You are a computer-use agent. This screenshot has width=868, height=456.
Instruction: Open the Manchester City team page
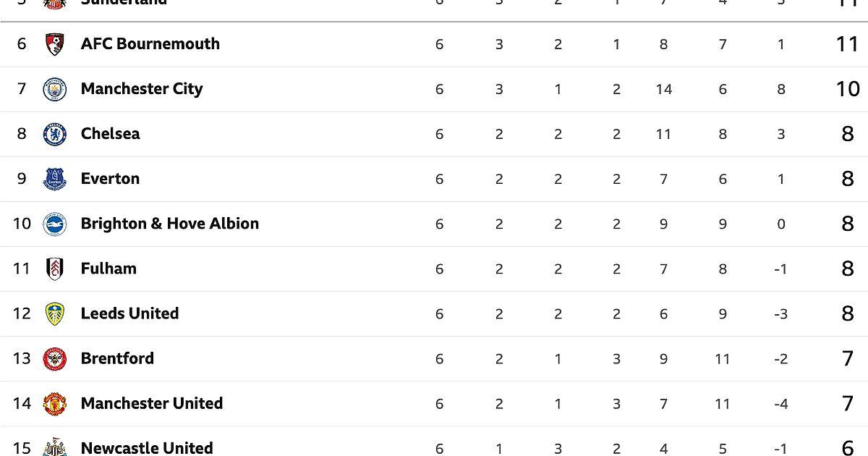(x=141, y=89)
